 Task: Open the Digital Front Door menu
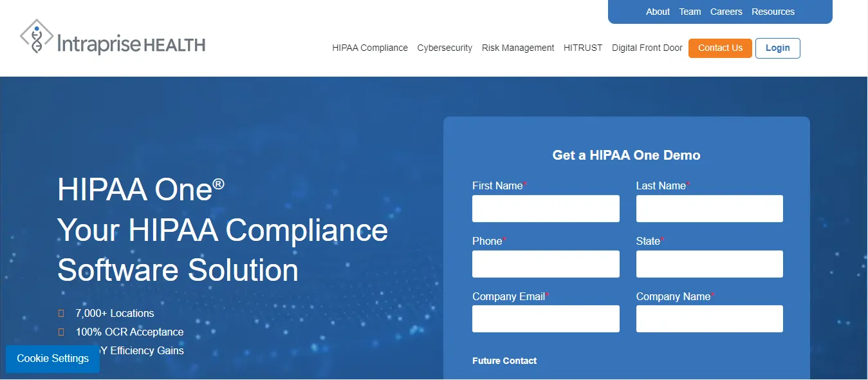(x=647, y=48)
